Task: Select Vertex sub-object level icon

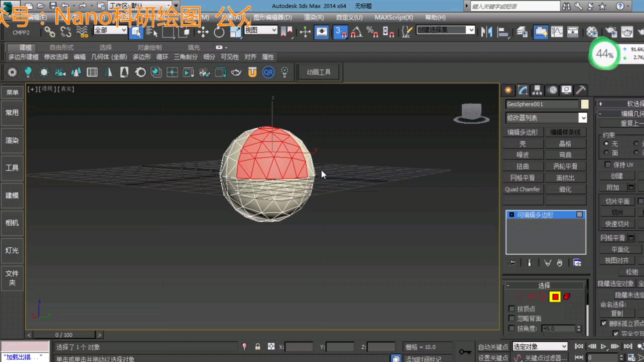Action: (x=519, y=297)
